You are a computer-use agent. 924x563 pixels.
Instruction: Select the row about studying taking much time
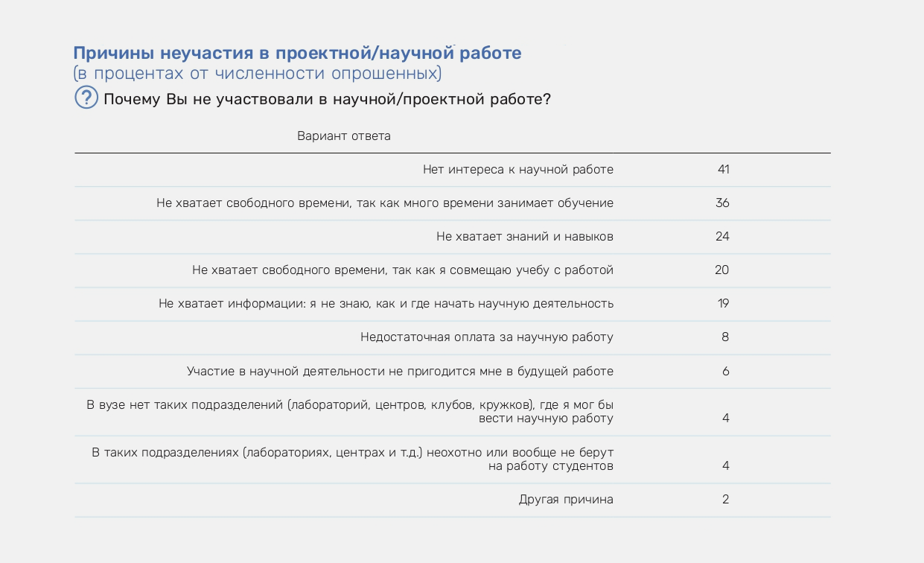pyautogui.click(x=384, y=203)
